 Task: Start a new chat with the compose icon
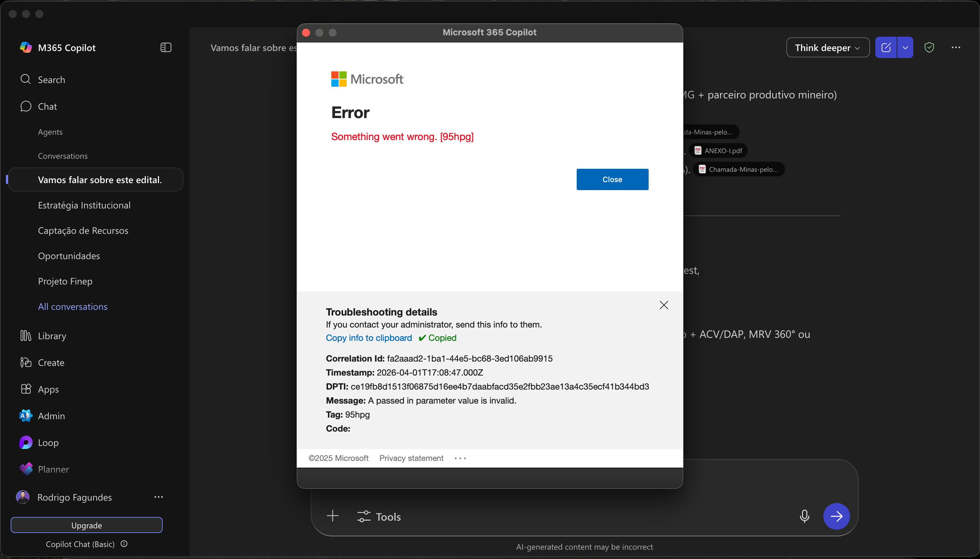(x=886, y=47)
